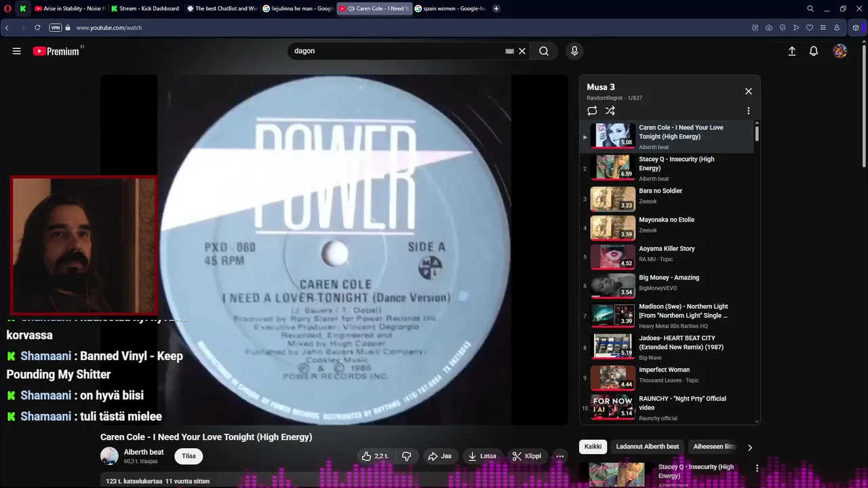Mute the Caren Cole tab speaker icon

[x=351, y=9]
